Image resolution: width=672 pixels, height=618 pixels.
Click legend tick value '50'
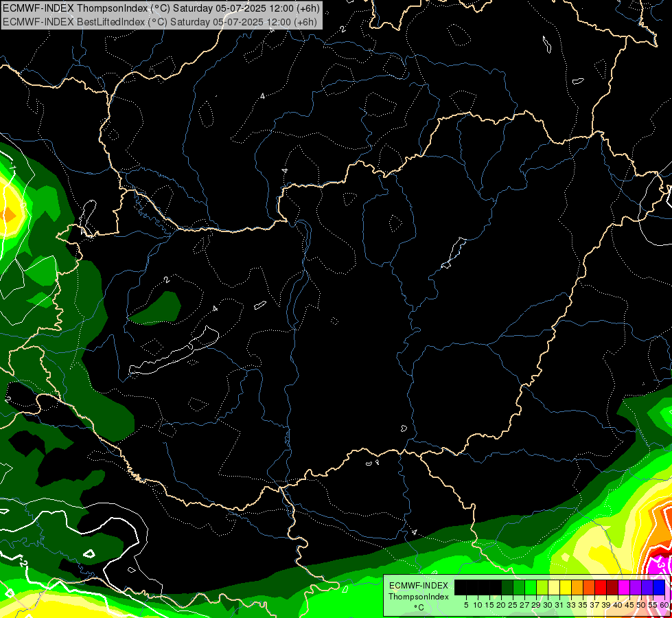[x=641, y=605]
